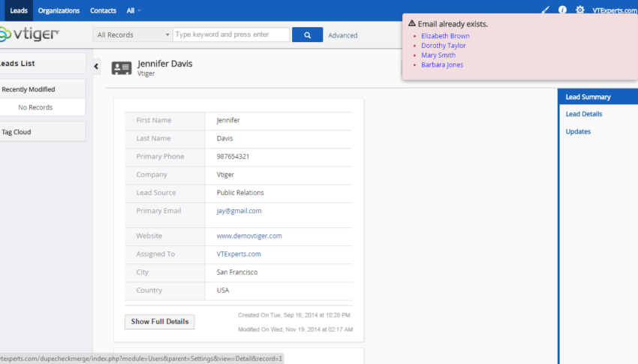638x364 pixels.
Task: Expand the Recently Modified panel
Action: click(x=43, y=89)
